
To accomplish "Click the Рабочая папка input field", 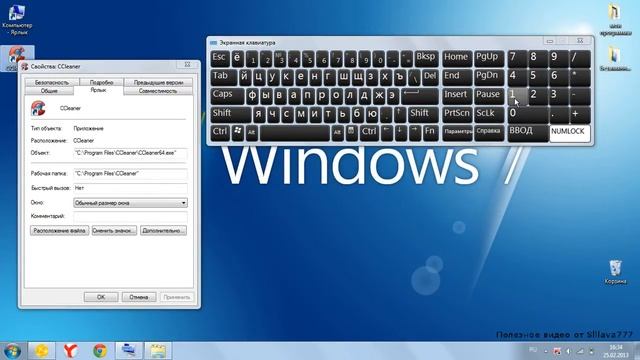I will (x=130, y=174).
